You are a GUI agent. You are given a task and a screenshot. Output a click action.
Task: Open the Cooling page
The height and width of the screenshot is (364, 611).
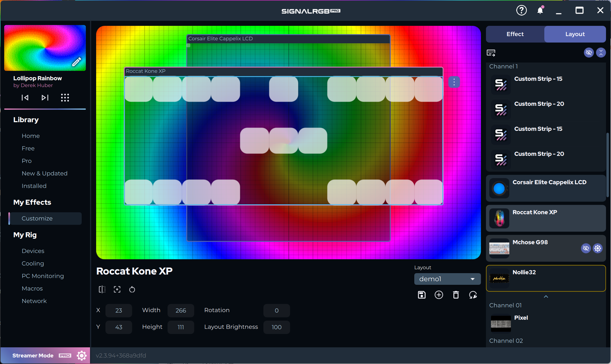pos(33,263)
